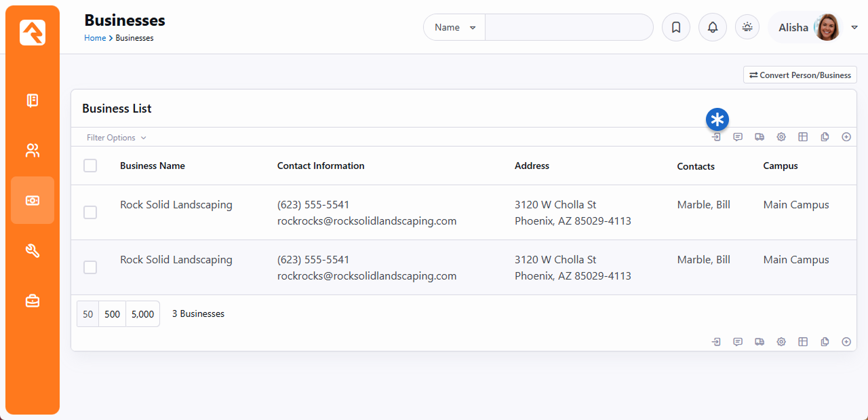Click the truck icon in the top toolbar
Screen dimensions: 868x420
click(x=759, y=137)
